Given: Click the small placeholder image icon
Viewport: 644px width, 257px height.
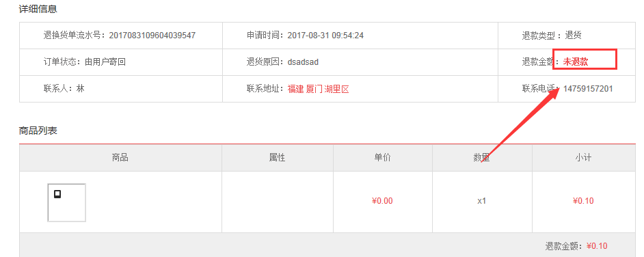Looking at the screenshot, I should tap(57, 194).
